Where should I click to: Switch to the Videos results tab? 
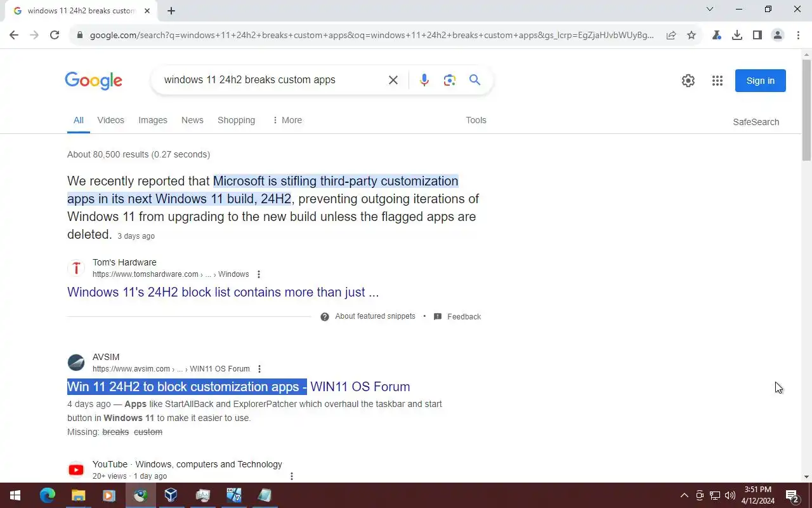111,120
